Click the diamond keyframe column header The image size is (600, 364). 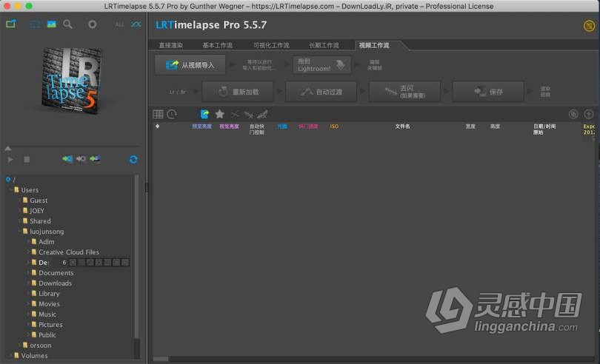pos(157,127)
